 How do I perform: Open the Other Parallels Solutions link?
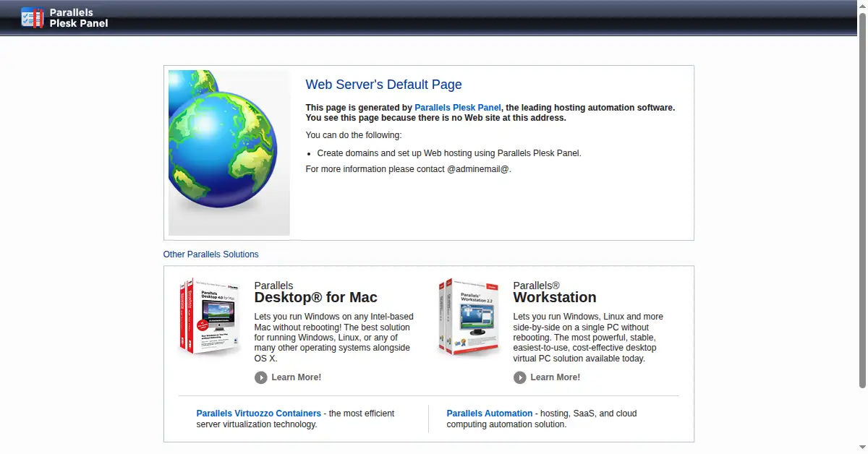(210, 254)
